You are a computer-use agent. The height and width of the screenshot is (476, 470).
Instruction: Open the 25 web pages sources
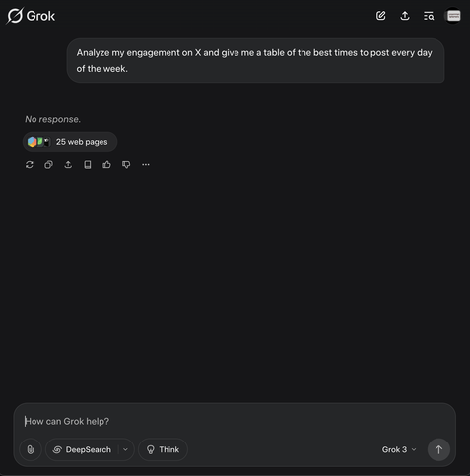tap(70, 142)
